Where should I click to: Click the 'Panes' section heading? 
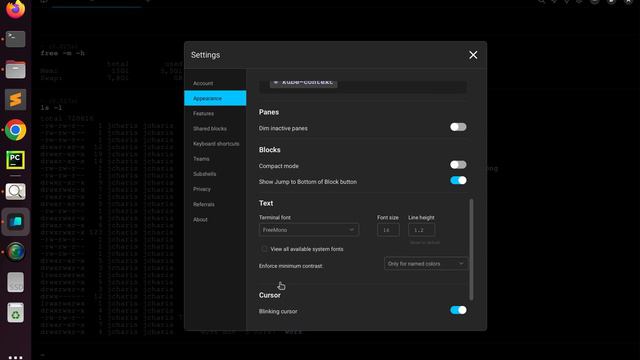pos(269,112)
